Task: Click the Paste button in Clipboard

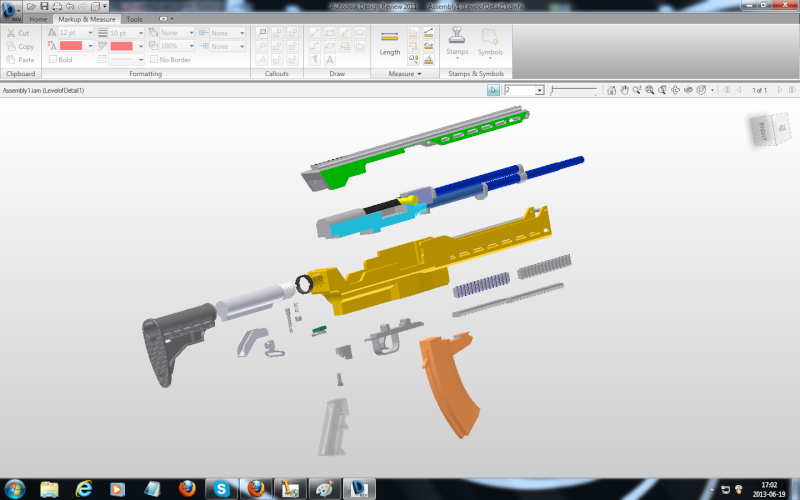Action: [20, 60]
